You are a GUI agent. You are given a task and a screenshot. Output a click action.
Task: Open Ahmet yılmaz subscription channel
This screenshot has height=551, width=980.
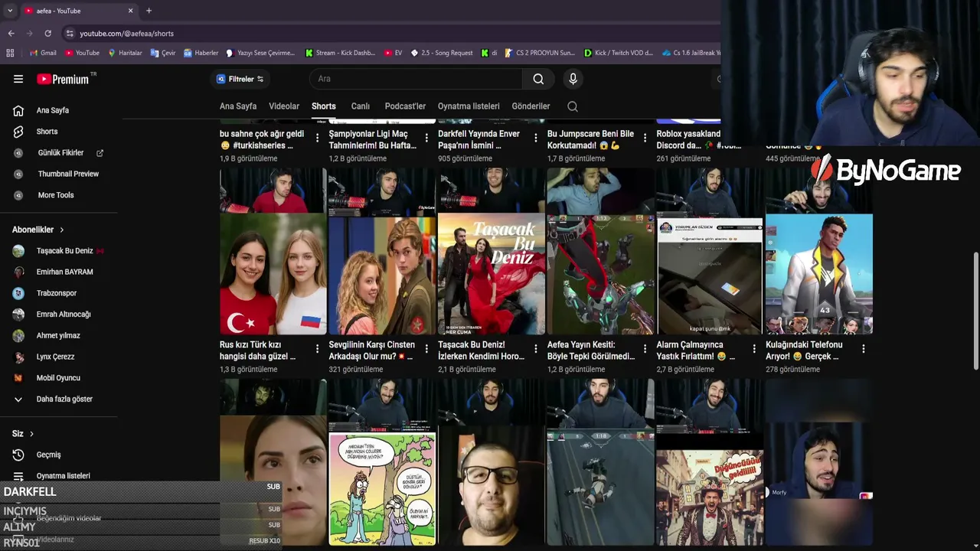point(59,335)
